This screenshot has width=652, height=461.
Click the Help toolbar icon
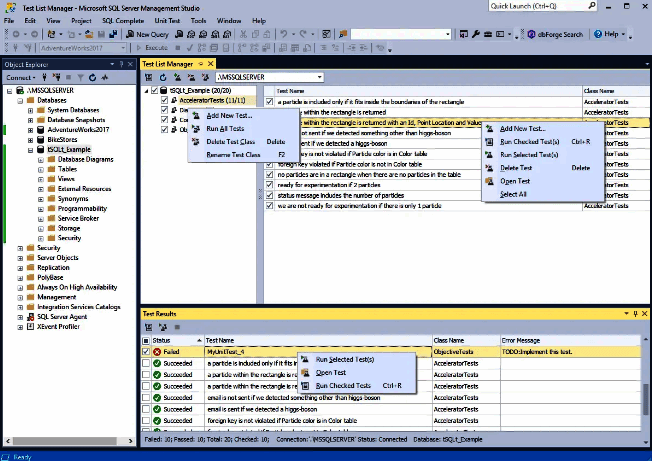pos(598,34)
